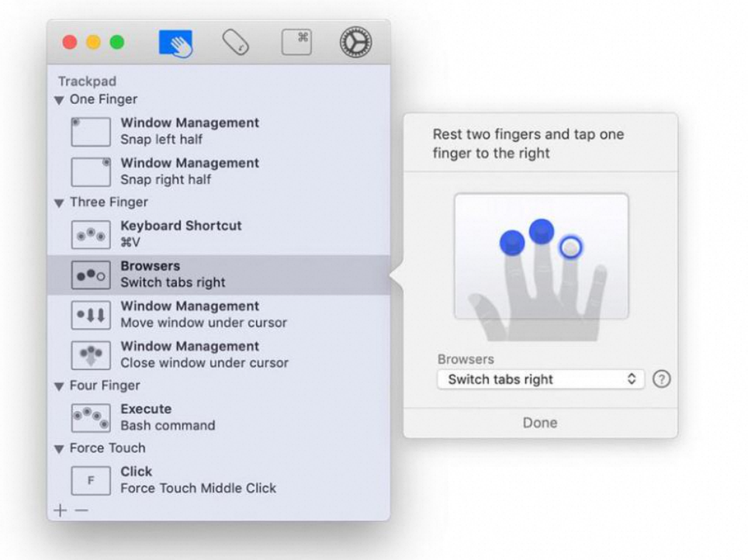Image resolution: width=748 pixels, height=560 pixels.
Task: Collapse the Four Finger section
Action: [59, 386]
